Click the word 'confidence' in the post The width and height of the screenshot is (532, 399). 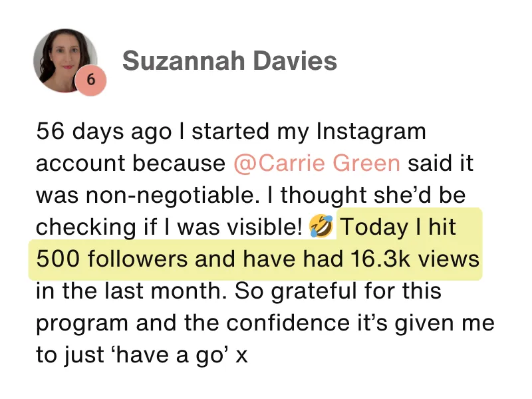288,323
